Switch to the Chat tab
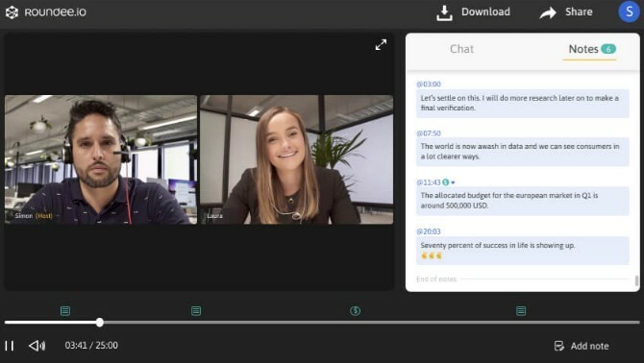The height and width of the screenshot is (363, 644). (461, 49)
